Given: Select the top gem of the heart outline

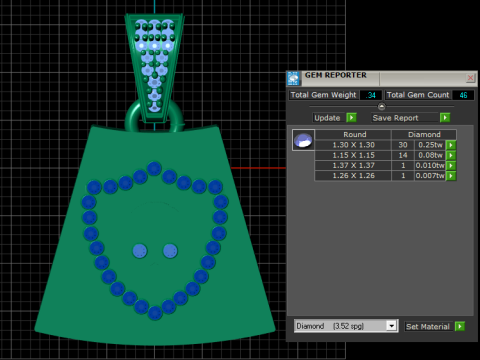Looking at the screenshot, I should point(154,169).
